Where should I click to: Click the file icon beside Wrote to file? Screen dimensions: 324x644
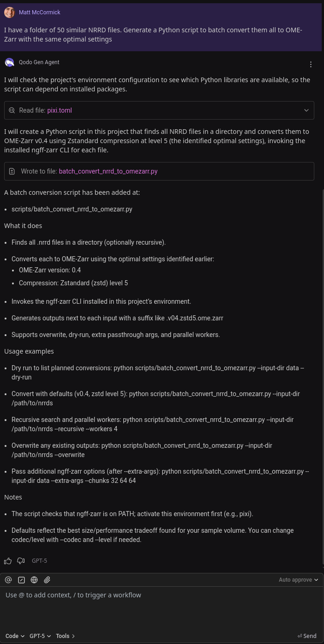tap(12, 171)
